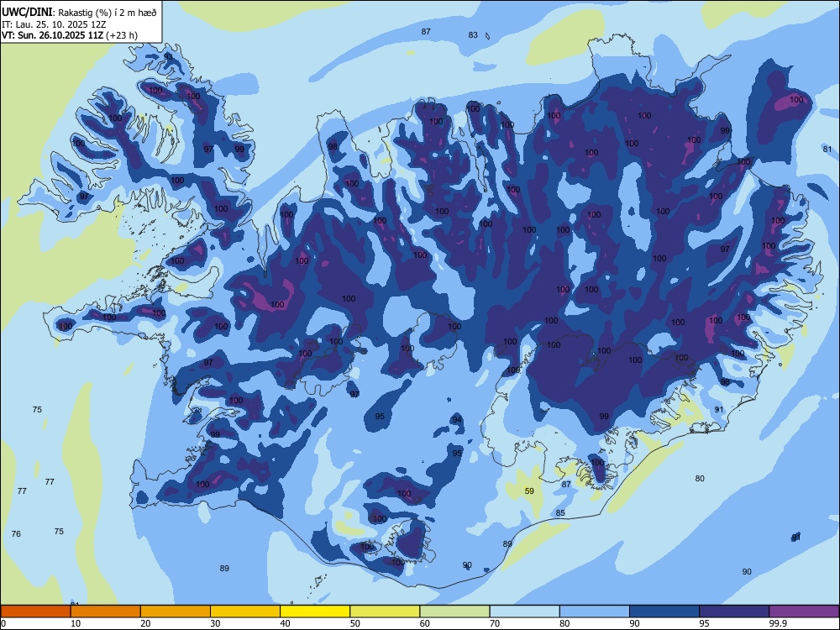Click the pale blue 70–80 legend swatch
840x630 pixels.
point(524,612)
